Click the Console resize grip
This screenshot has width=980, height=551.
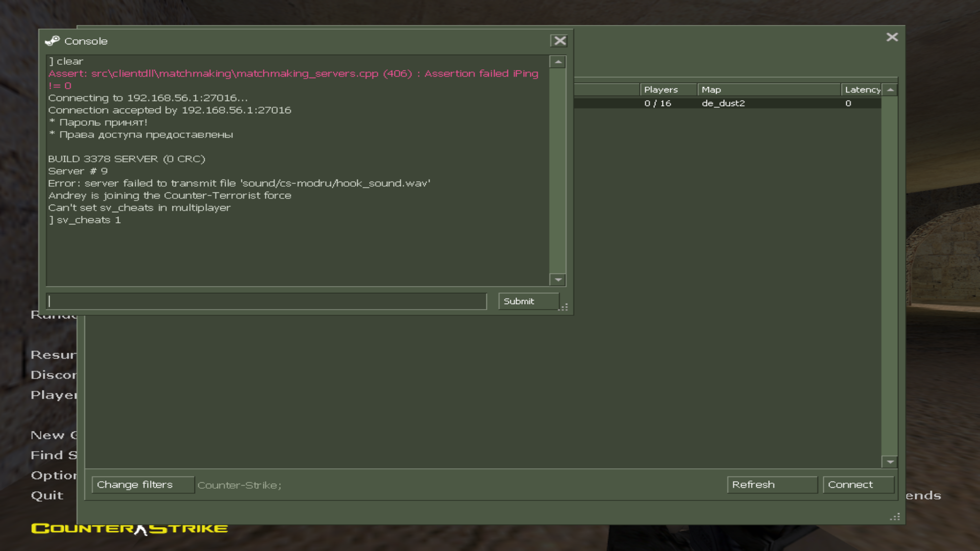click(x=563, y=307)
